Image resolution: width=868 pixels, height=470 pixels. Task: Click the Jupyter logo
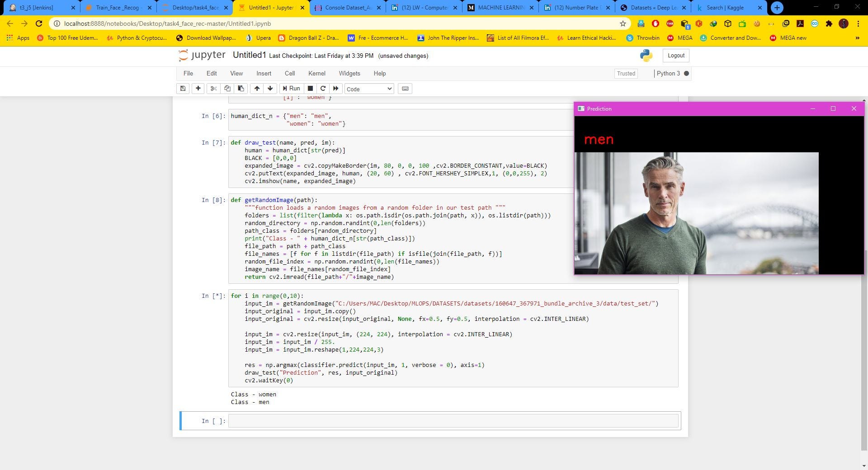click(202, 55)
